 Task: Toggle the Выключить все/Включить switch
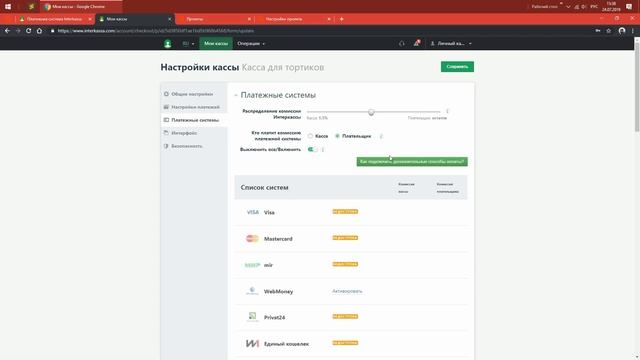[x=313, y=149]
